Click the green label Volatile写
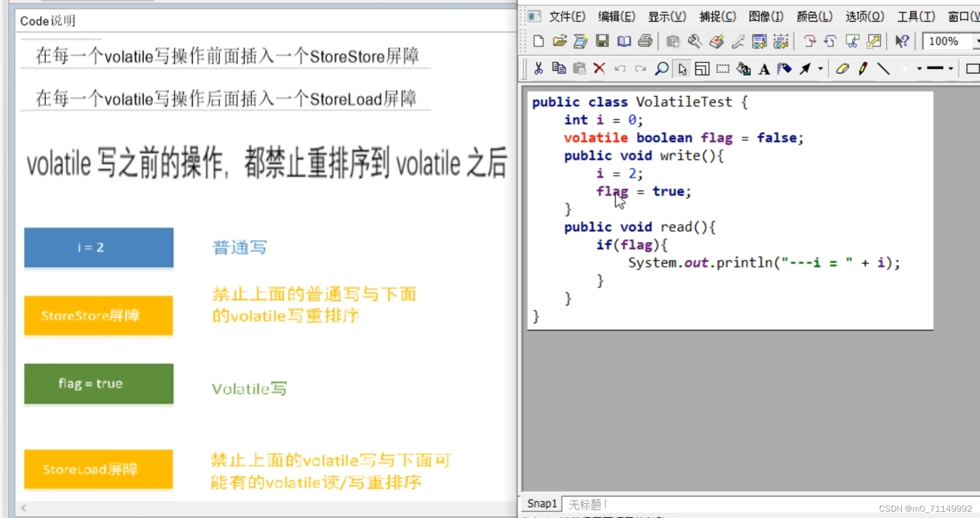Viewport: 980px width, 518px height. coord(249,389)
